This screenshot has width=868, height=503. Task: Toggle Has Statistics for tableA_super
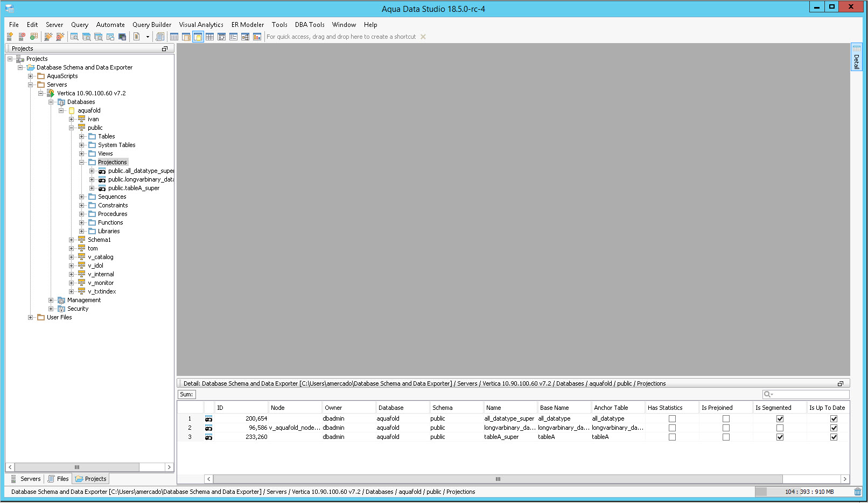[672, 437]
